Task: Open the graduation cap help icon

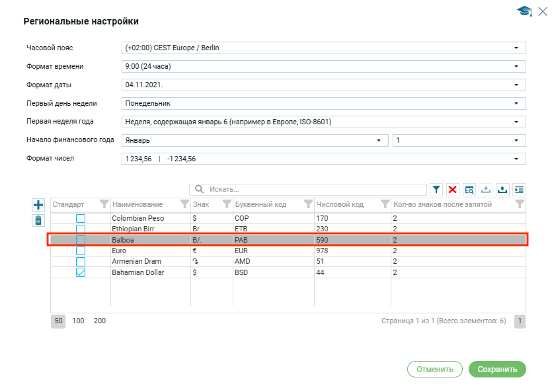Action: coord(525,11)
